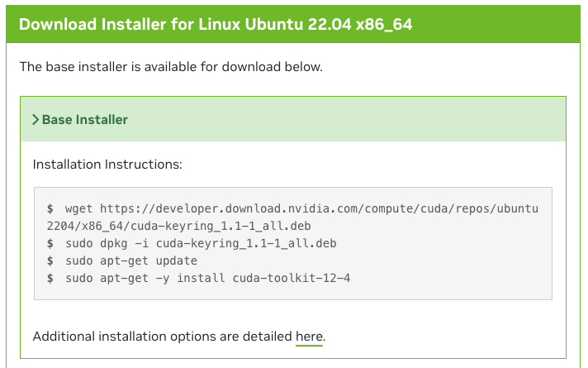The image size is (588, 368).
Task: Click the wget developer.download.nvidia.com command line
Action: coord(301,208)
